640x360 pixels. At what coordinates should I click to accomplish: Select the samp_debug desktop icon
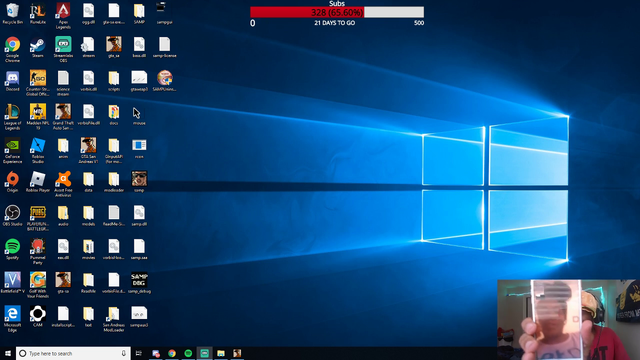(x=139, y=283)
